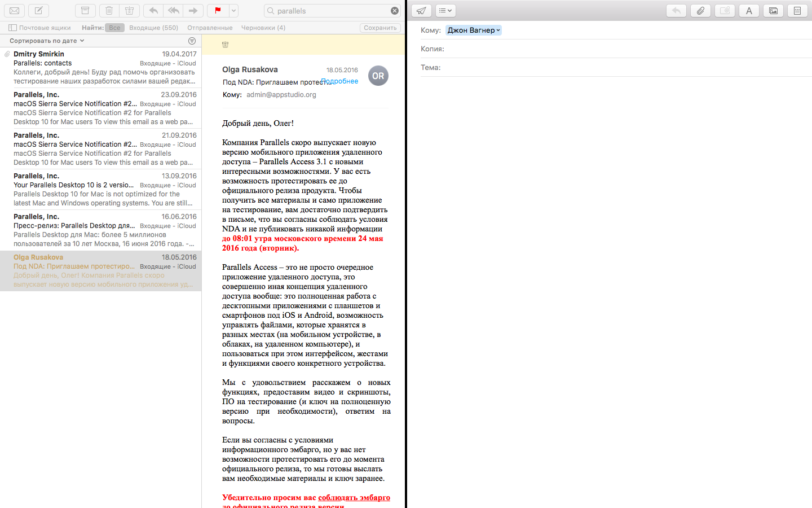Image resolution: width=812 pixels, height=508 pixels.
Task: Move the message to Junk
Action: click(x=129, y=11)
